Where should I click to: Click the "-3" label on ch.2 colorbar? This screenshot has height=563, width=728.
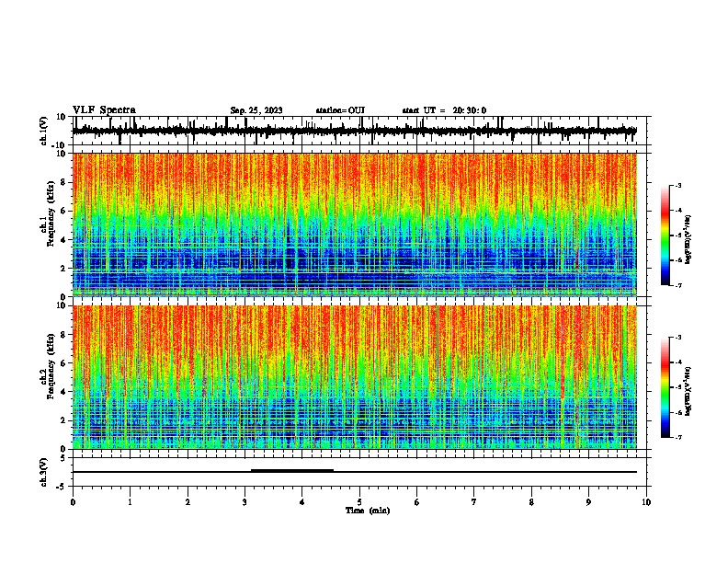(678, 338)
